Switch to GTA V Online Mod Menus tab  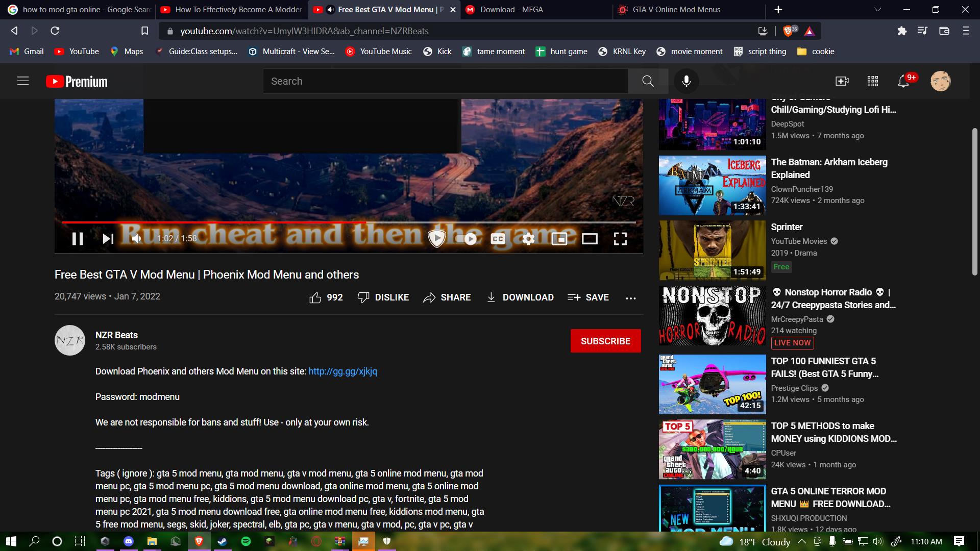click(x=676, y=10)
